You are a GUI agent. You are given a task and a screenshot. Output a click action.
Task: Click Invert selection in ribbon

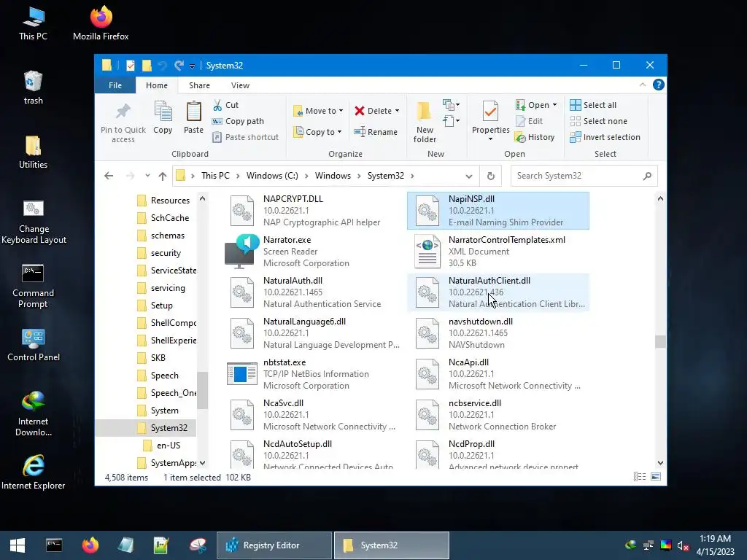click(605, 137)
